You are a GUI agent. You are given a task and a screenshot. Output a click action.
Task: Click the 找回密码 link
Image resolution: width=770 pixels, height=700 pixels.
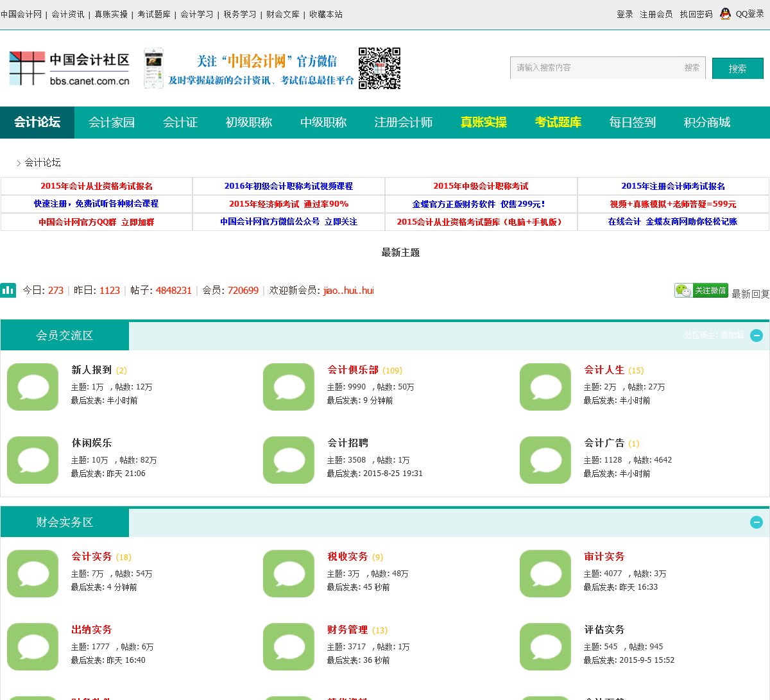click(696, 14)
